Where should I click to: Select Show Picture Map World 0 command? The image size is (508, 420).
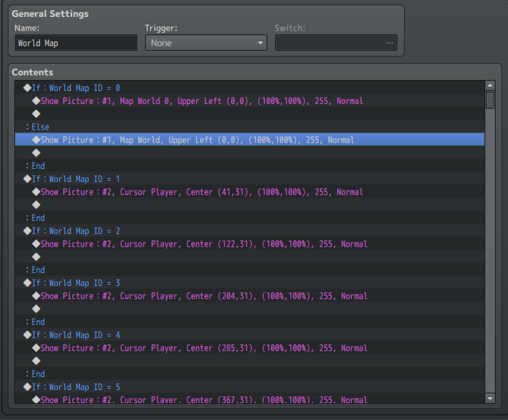pyautogui.click(x=202, y=101)
